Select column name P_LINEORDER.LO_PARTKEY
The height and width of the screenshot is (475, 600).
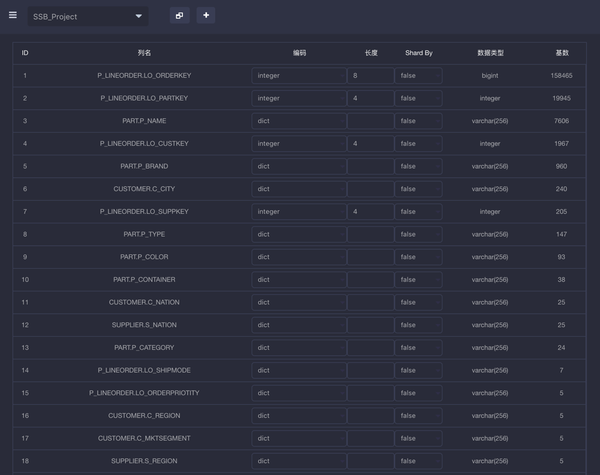(144, 98)
